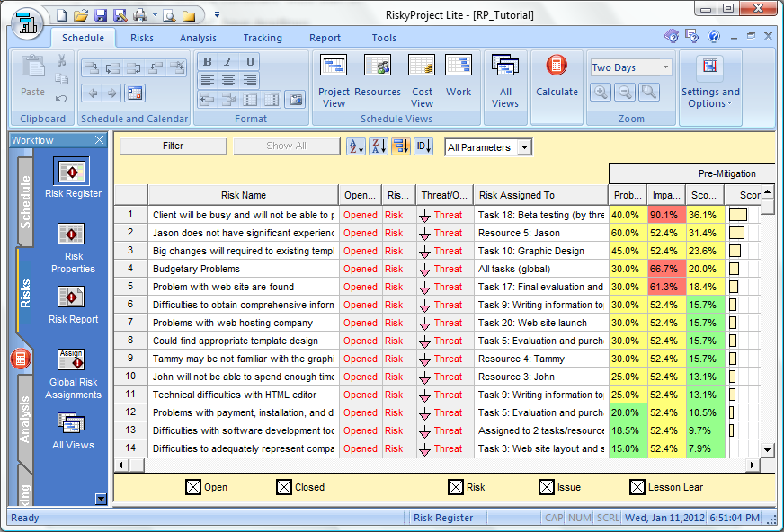This screenshot has height=532, width=784.
Task: Close the Workflow panel
Action: (x=100, y=140)
